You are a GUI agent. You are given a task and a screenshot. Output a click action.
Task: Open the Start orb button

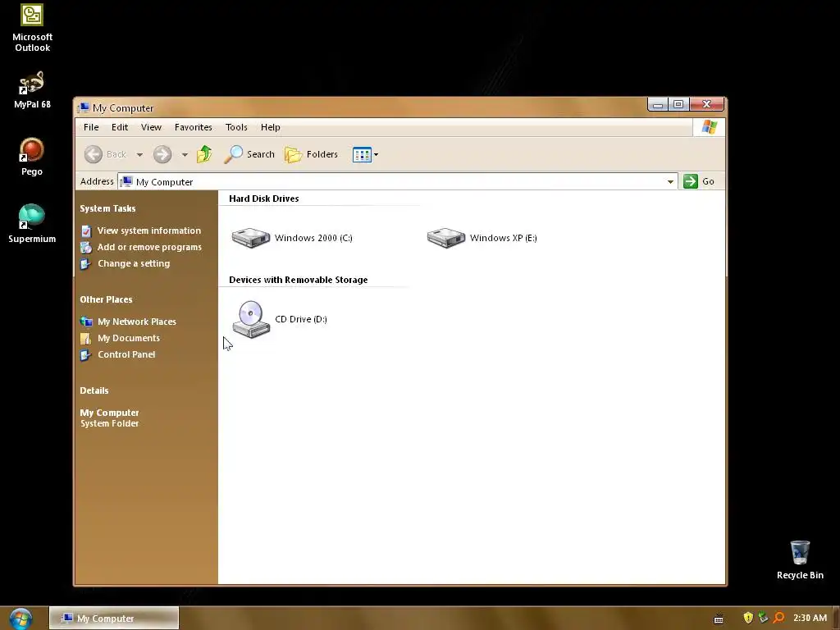[x=21, y=619]
